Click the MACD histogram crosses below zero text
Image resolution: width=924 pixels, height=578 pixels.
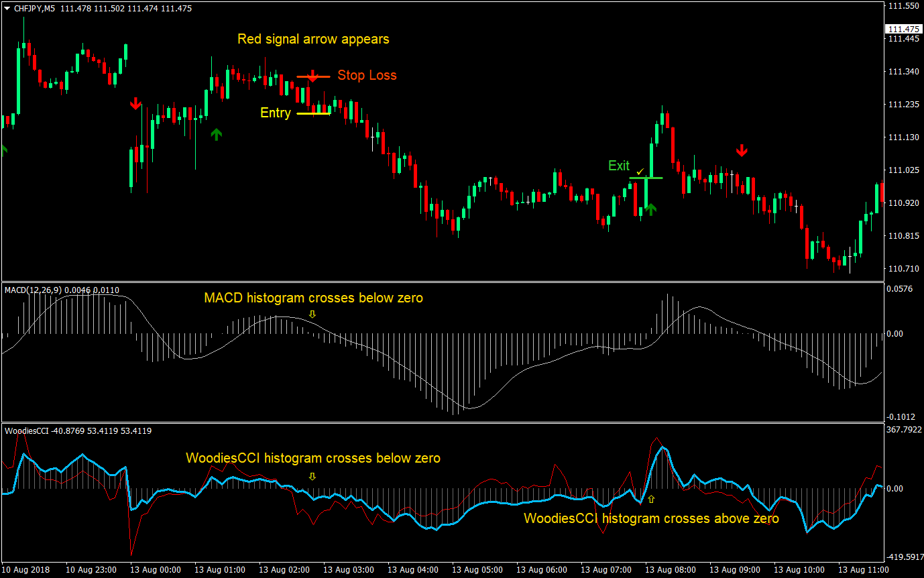pyautogui.click(x=313, y=298)
